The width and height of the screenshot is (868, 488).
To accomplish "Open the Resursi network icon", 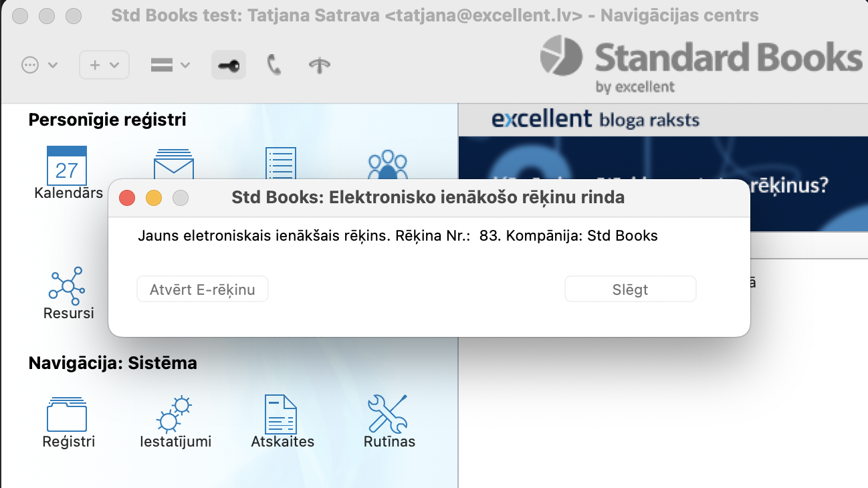I will [x=67, y=284].
